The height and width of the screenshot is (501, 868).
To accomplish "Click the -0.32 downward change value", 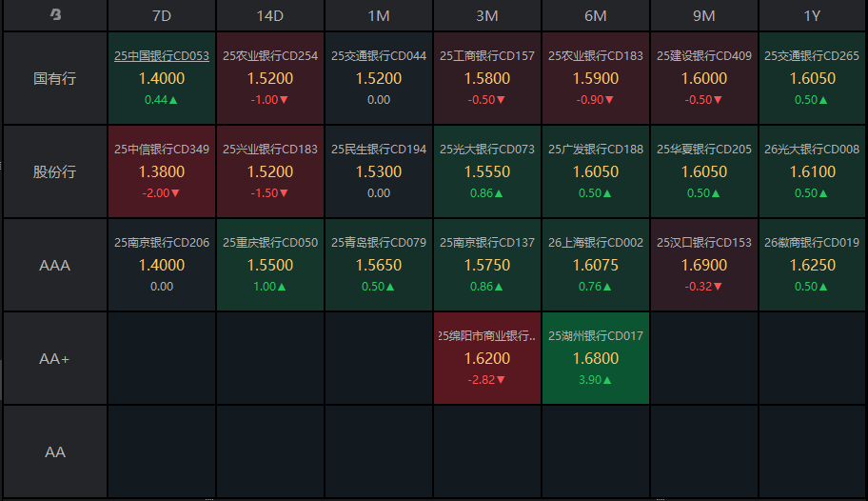I will (x=703, y=287).
